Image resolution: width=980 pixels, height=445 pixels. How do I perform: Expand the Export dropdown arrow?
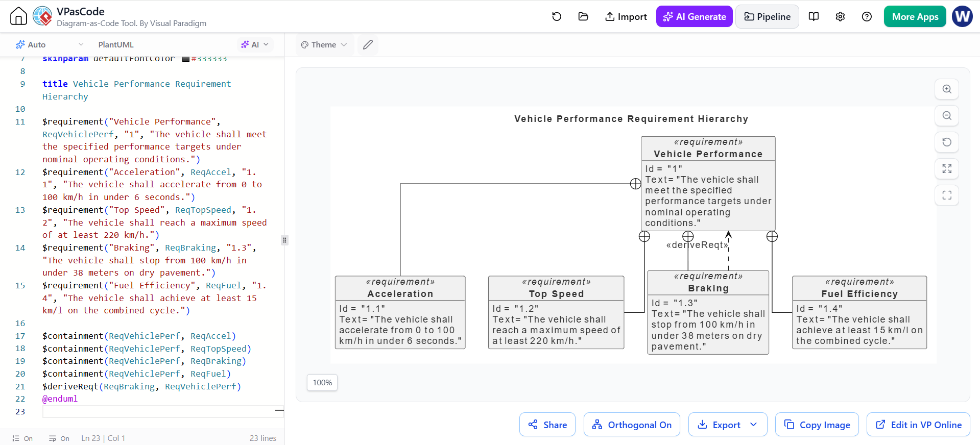[x=754, y=425]
